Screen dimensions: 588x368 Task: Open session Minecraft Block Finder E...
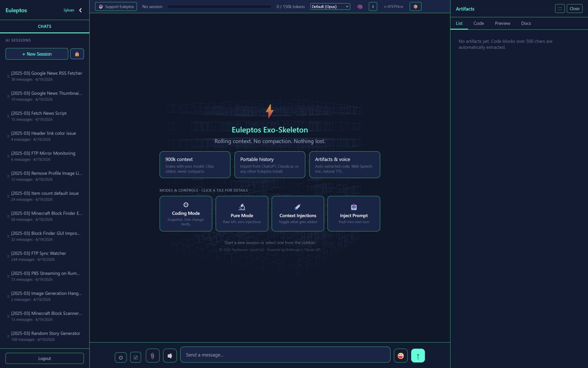pyautogui.click(x=44, y=216)
